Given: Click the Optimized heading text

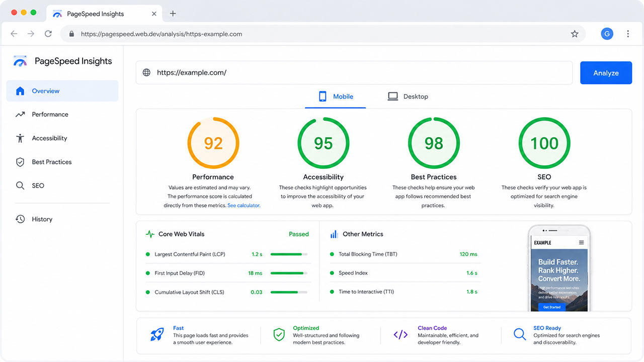Looking at the screenshot, I should pos(306,328).
